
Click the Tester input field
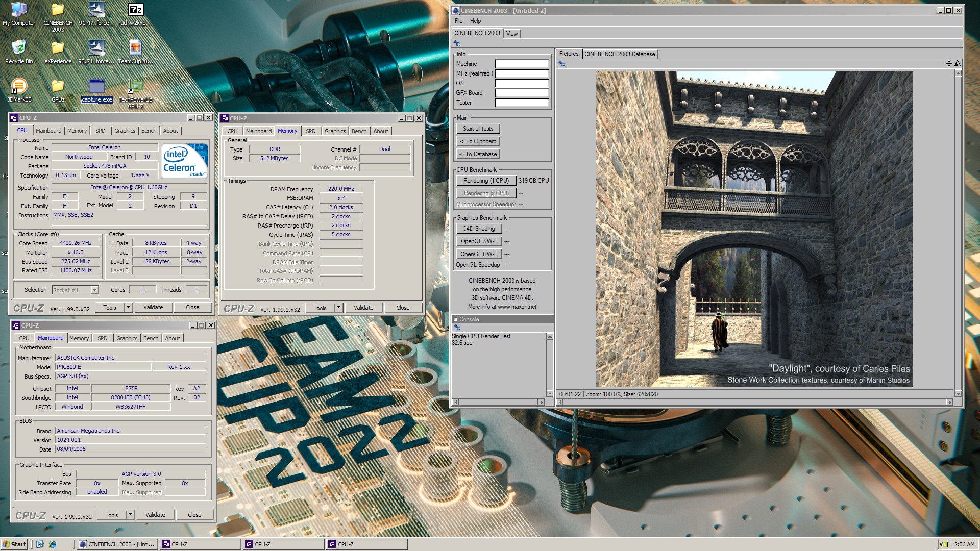pyautogui.click(x=522, y=103)
